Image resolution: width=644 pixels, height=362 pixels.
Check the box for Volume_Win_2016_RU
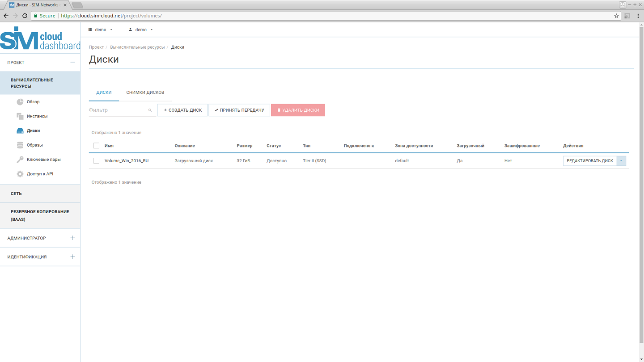(x=96, y=161)
